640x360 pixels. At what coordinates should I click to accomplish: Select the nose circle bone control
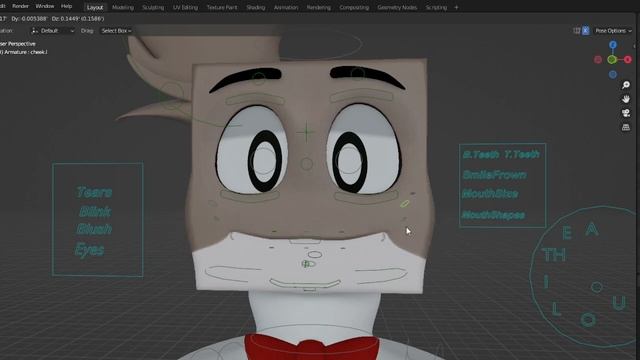[x=307, y=164]
